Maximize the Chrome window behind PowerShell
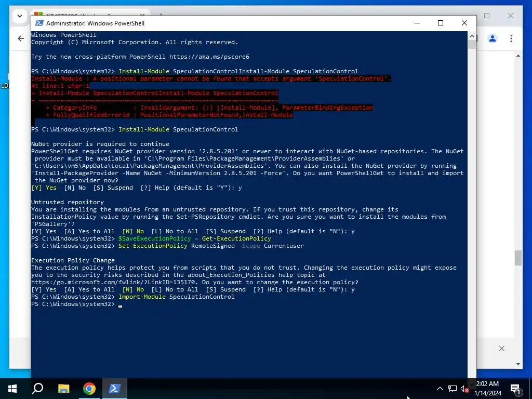 pyautogui.click(x=486, y=16)
